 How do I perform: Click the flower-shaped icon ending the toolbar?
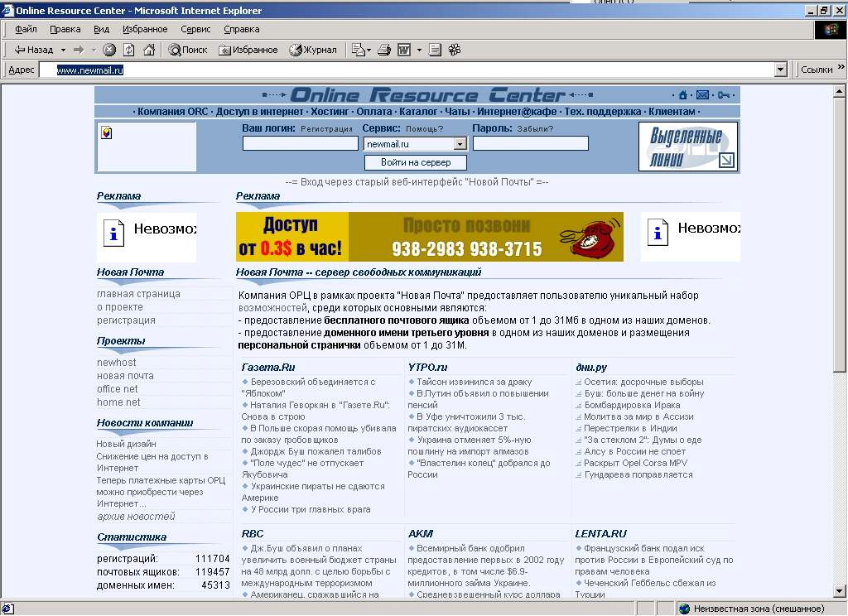tap(455, 50)
